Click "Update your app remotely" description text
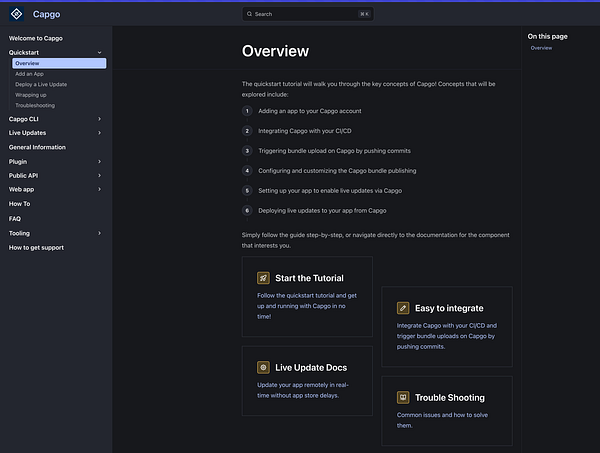 click(303, 390)
